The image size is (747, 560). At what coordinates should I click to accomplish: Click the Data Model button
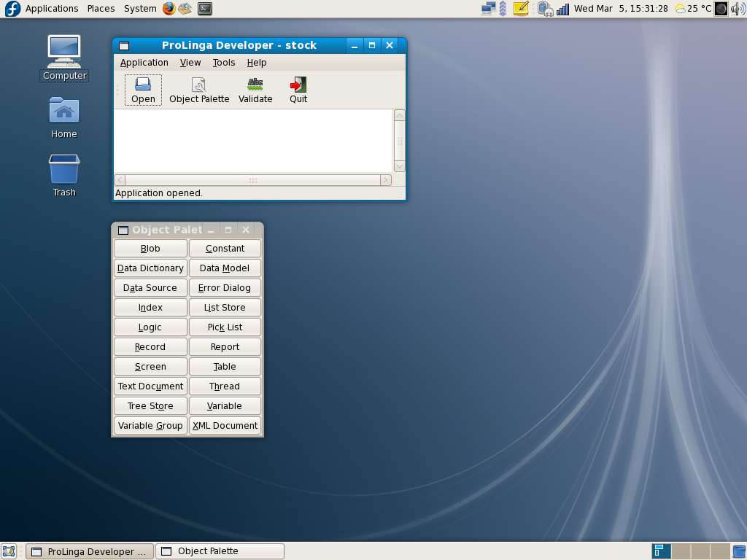tap(225, 268)
